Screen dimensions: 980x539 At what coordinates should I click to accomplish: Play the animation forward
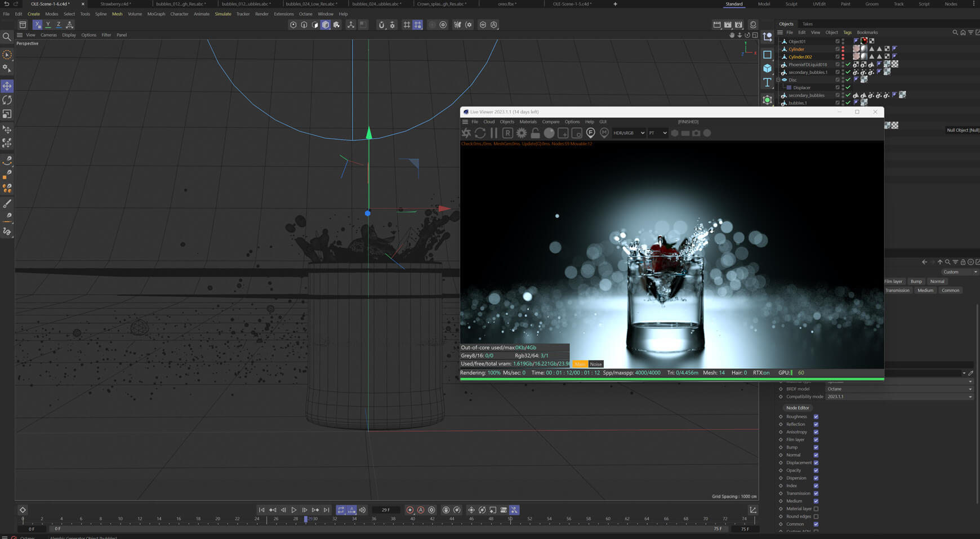click(294, 510)
